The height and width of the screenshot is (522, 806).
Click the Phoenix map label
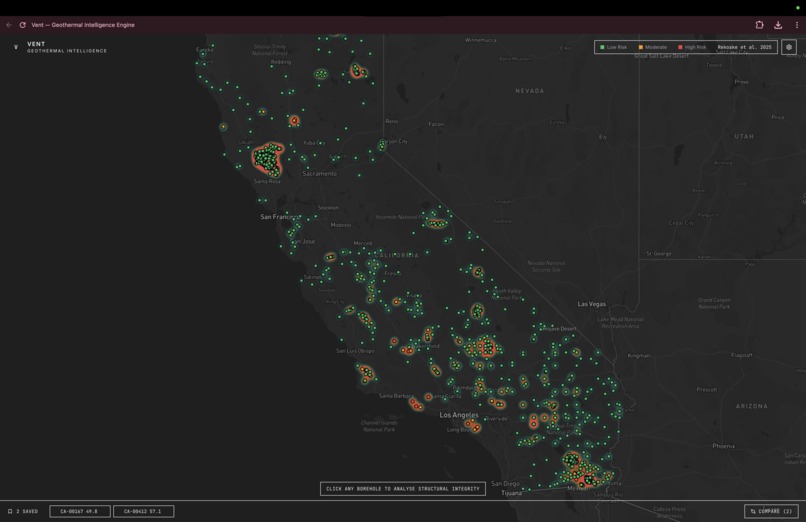(723, 446)
